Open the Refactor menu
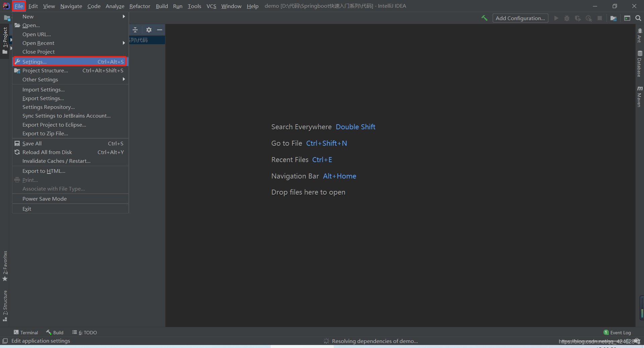 click(x=140, y=6)
